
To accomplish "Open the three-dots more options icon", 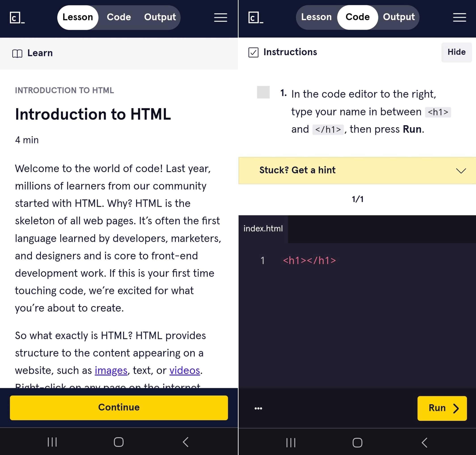I will [258, 408].
